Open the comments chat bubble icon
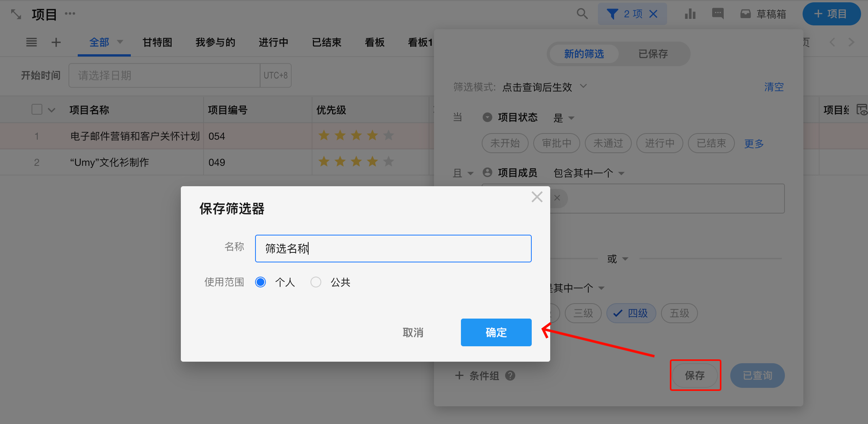The image size is (868, 424). (x=718, y=14)
